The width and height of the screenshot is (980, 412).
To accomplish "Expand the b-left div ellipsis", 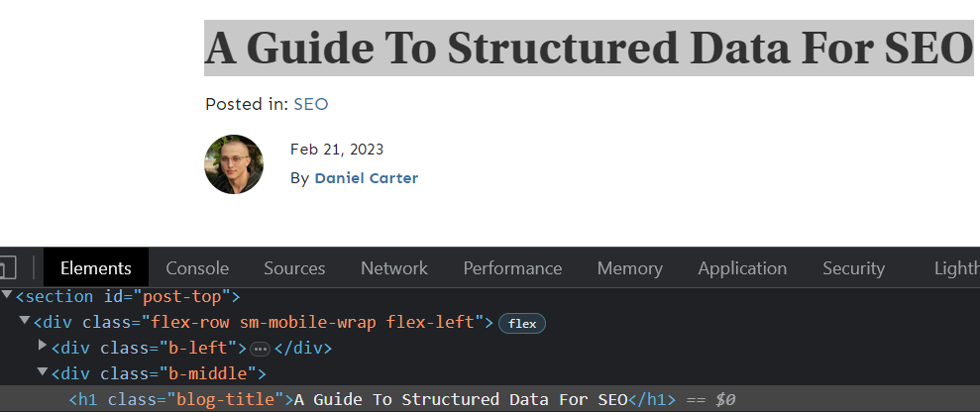I will pos(260,349).
